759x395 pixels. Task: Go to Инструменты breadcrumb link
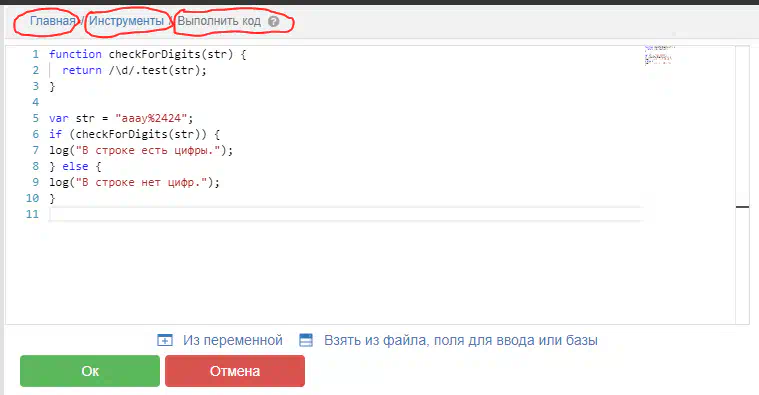pyautogui.click(x=126, y=21)
